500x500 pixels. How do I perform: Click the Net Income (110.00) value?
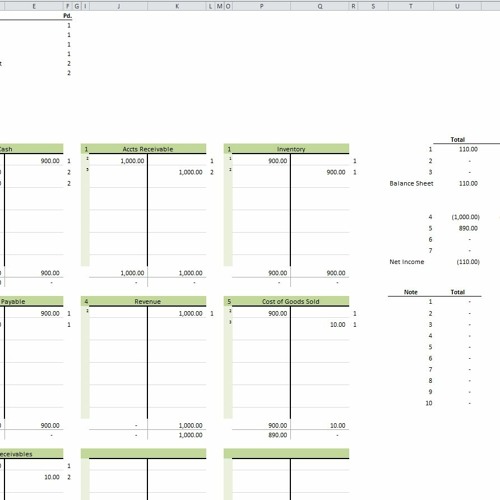coord(468,262)
